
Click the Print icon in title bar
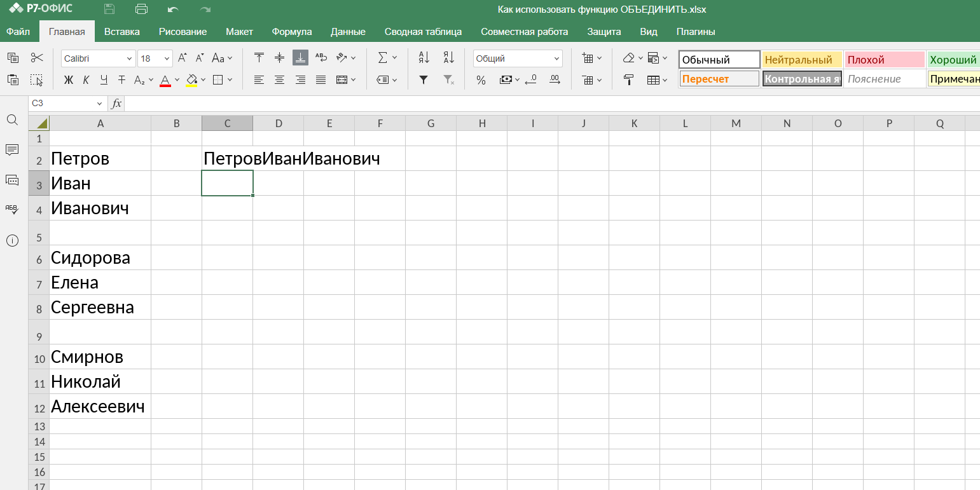coord(141,9)
